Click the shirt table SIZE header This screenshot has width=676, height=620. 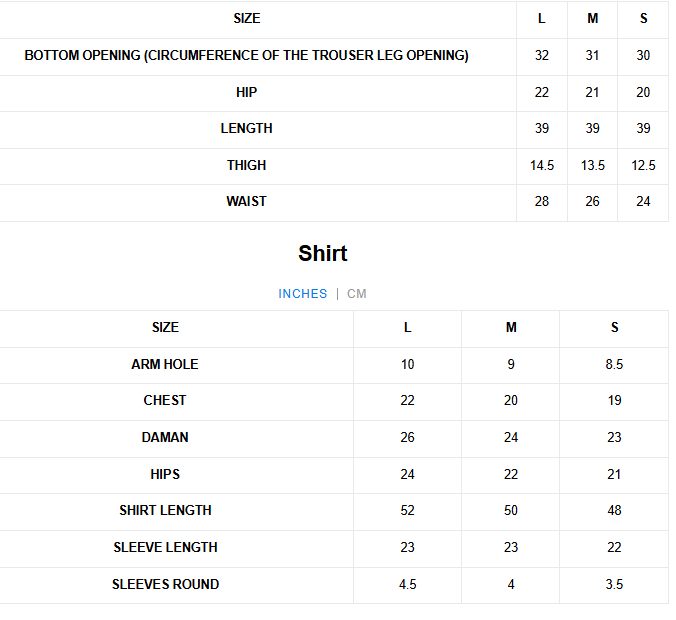[165, 328]
